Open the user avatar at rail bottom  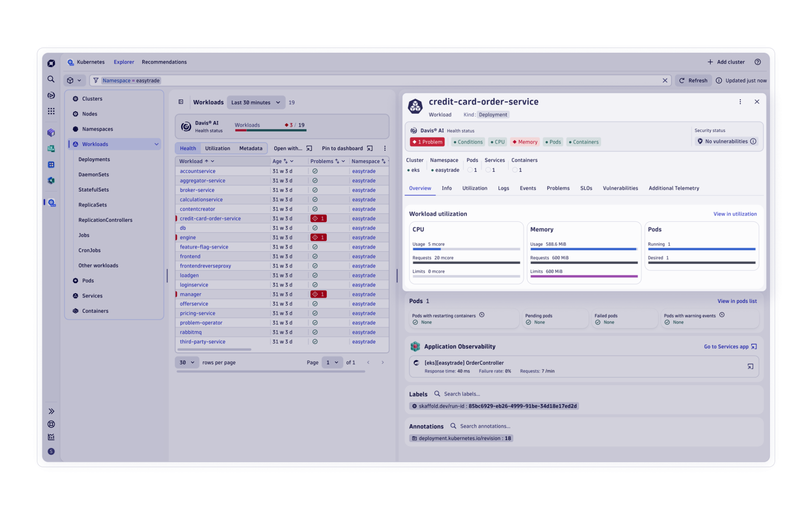coord(51,451)
